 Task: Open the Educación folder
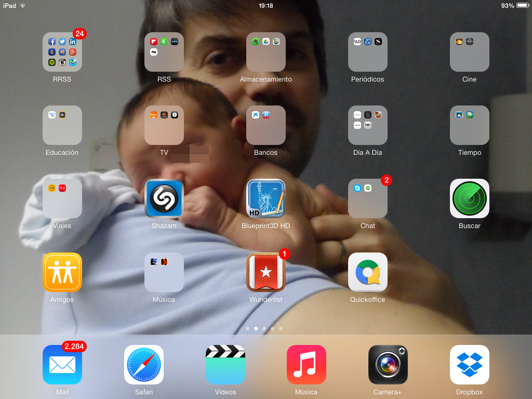point(62,125)
